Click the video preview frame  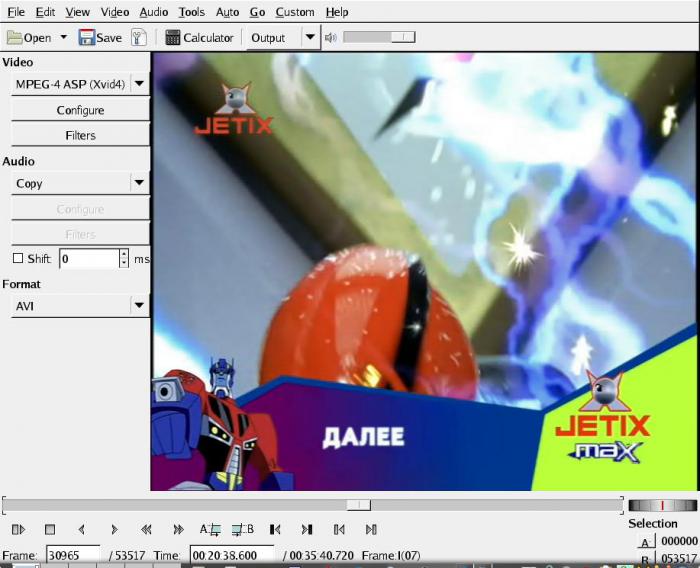[x=425, y=271]
